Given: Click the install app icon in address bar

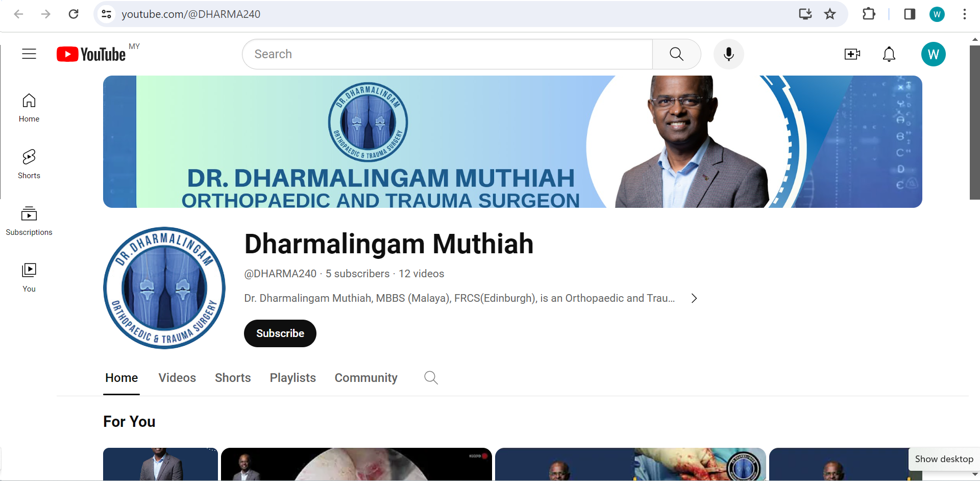Looking at the screenshot, I should [805, 14].
